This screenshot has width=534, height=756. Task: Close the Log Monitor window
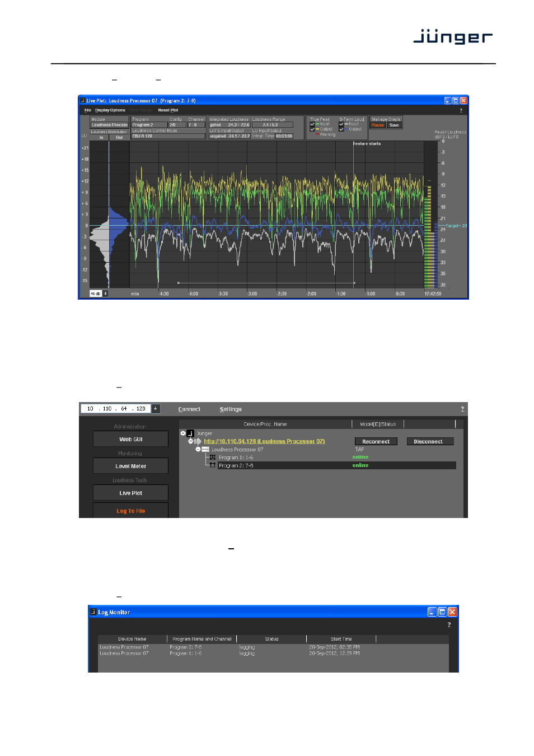pyautogui.click(x=452, y=612)
